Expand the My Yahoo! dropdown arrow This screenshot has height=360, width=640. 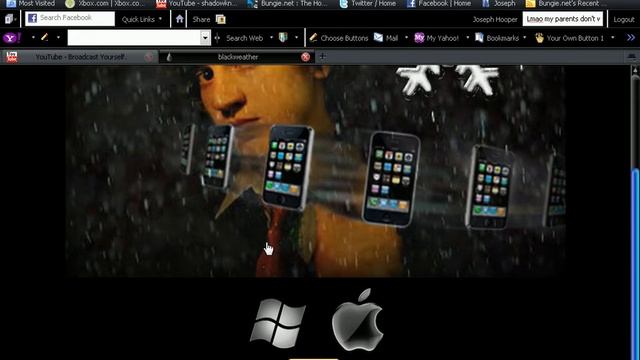pyautogui.click(x=468, y=38)
